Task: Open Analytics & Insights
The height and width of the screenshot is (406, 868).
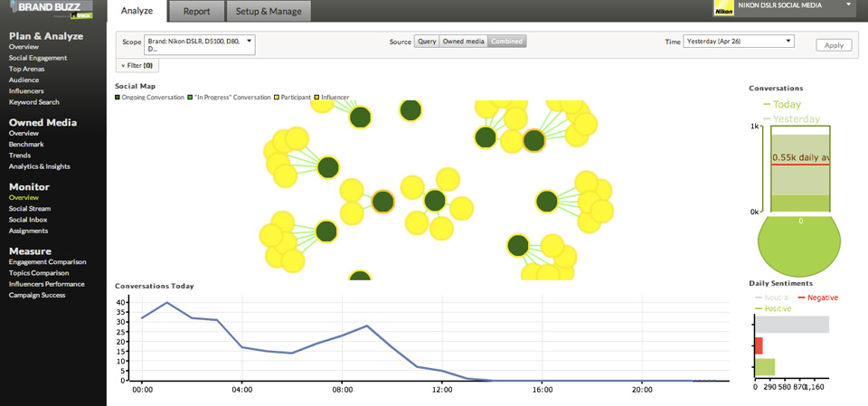Action: click(39, 166)
